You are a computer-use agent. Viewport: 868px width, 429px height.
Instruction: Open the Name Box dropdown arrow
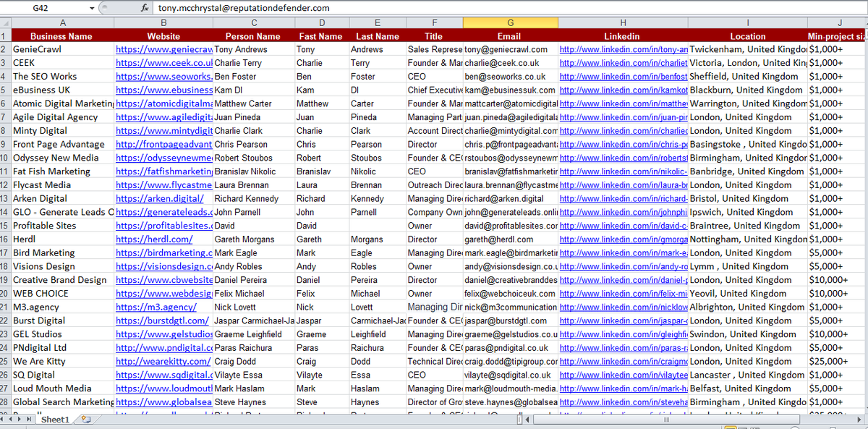pos(92,8)
